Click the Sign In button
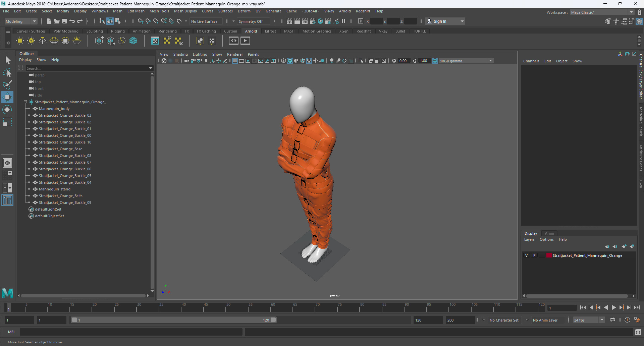The image size is (644, 346). [x=440, y=21]
